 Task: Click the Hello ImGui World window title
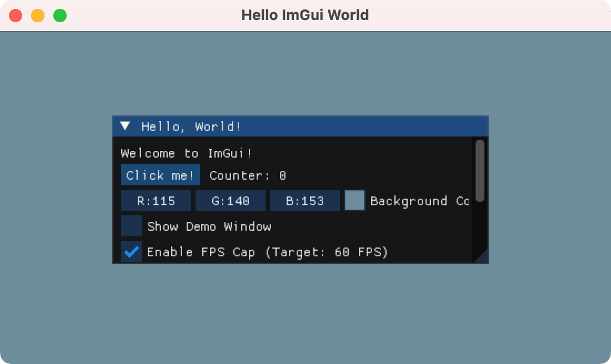(305, 15)
